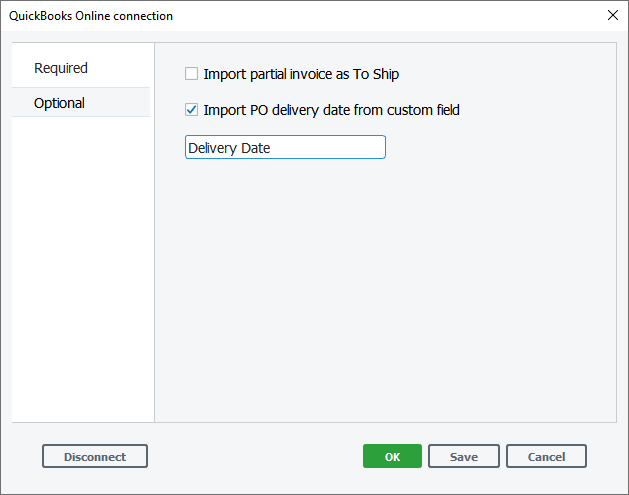Close the dialog with the X button
This screenshot has height=495, width=629.
click(612, 15)
